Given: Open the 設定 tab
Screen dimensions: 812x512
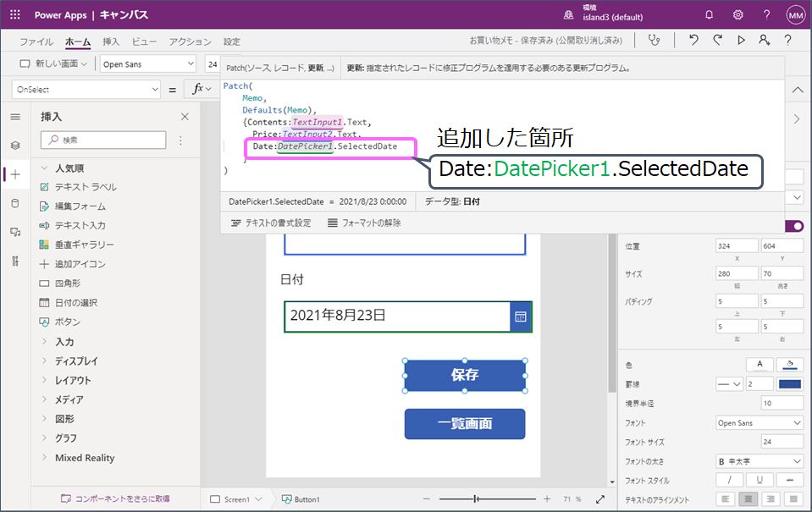Looking at the screenshot, I should click(231, 41).
